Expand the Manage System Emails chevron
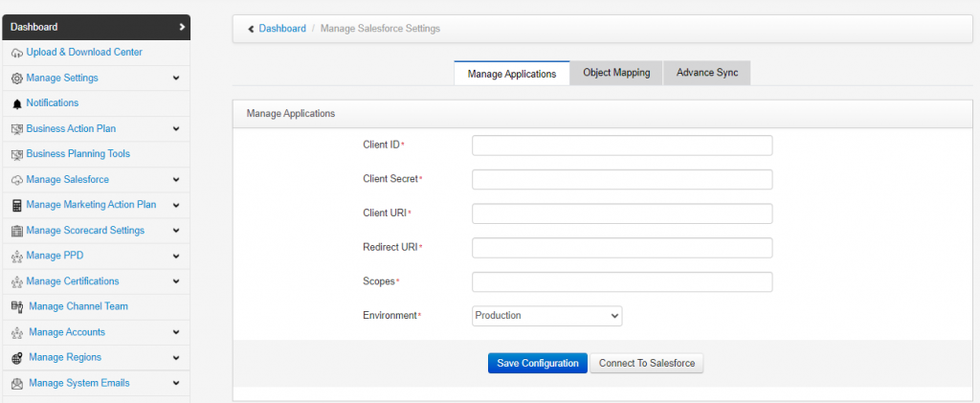Screen dimensions: 980x403 (176, 383)
